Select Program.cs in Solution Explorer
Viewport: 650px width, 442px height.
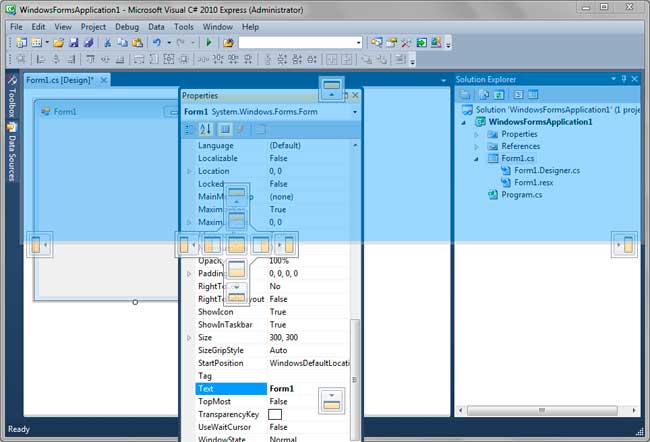(521, 194)
